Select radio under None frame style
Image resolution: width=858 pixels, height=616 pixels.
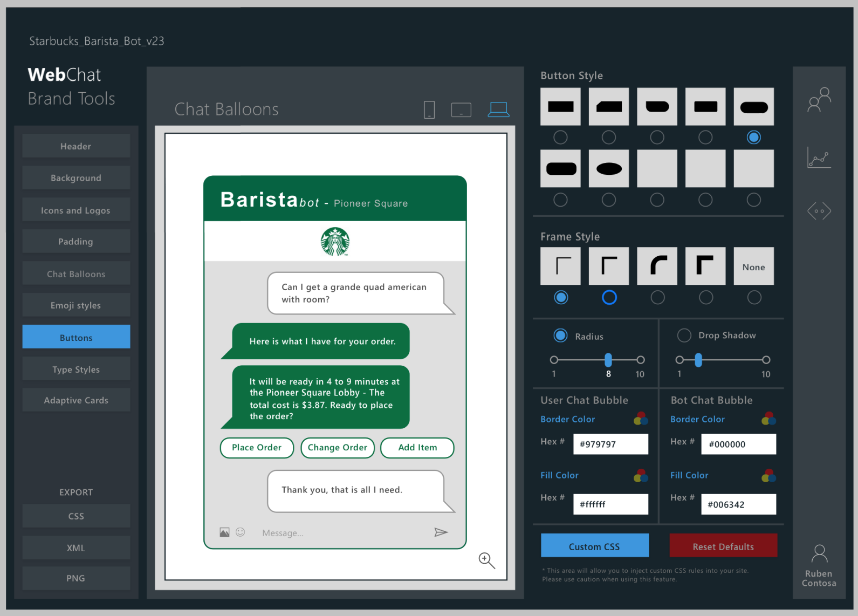point(754,297)
